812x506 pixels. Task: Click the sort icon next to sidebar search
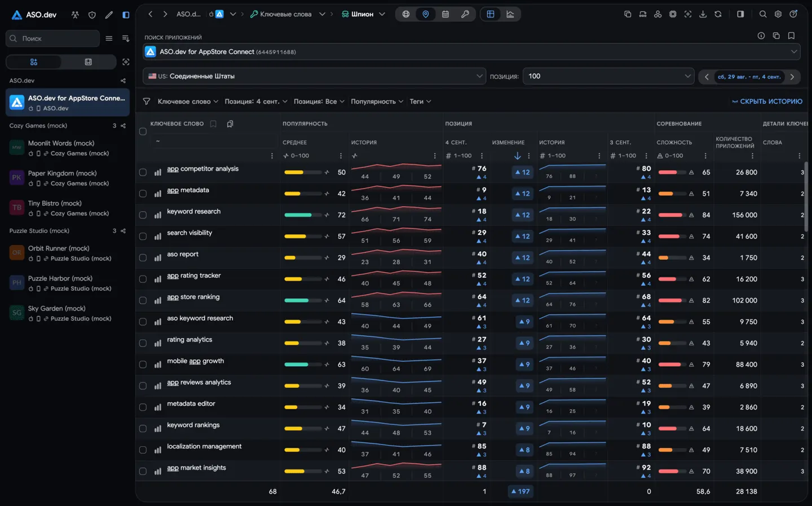pyautogui.click(x=125, y=38)
